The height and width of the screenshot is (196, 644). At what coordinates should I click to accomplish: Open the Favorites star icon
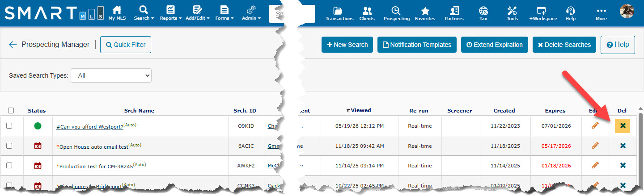425,13
